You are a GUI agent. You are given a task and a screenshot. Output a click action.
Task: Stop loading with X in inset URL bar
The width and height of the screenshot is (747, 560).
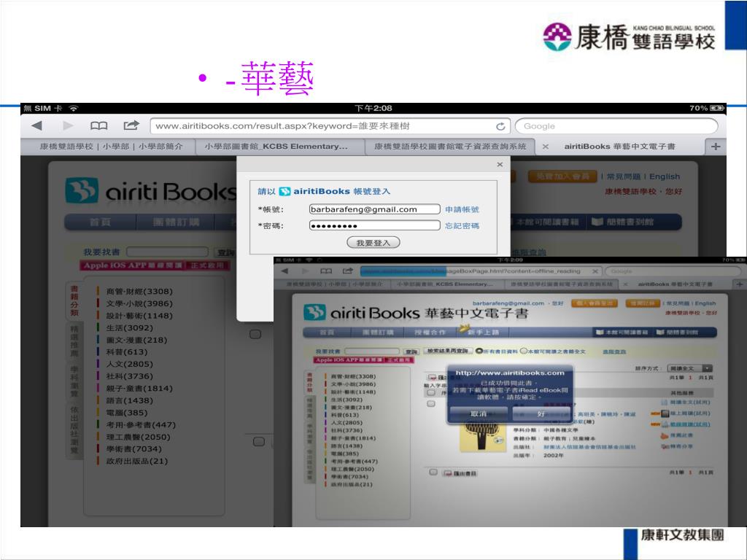pyautogui.click(x=595, y=271)
